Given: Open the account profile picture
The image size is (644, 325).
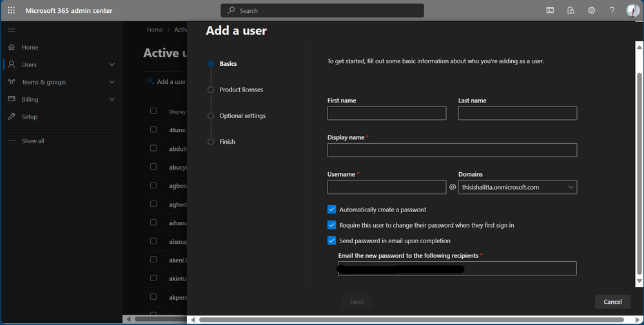Looking at the screenshot, I should click(632, 10).
